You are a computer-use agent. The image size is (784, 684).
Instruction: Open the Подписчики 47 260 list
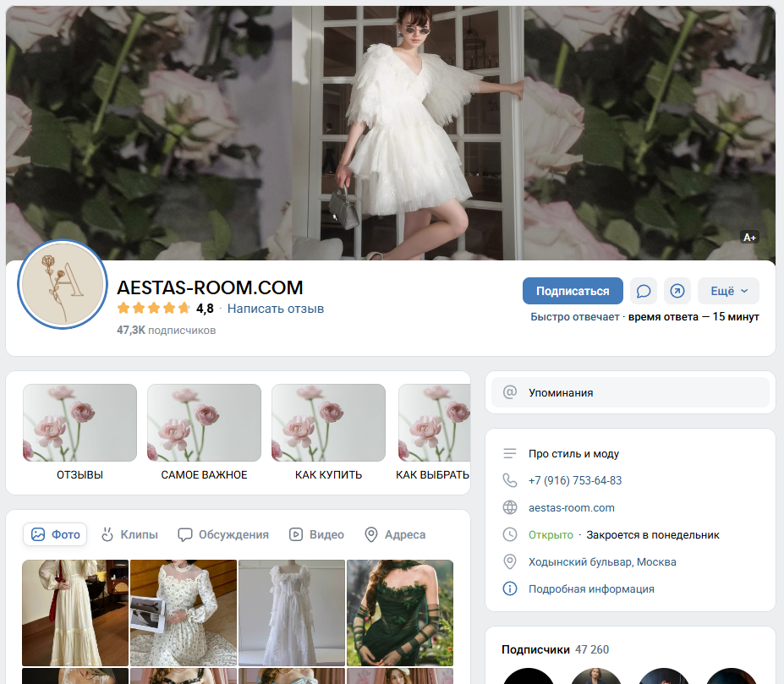(x=555, y=649)
